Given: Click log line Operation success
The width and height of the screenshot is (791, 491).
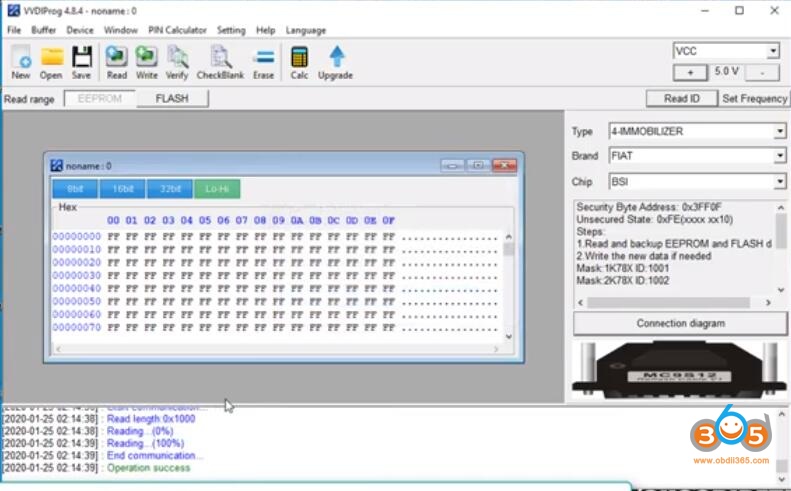Looking at the screenshot, I should [x=148, y=468].
